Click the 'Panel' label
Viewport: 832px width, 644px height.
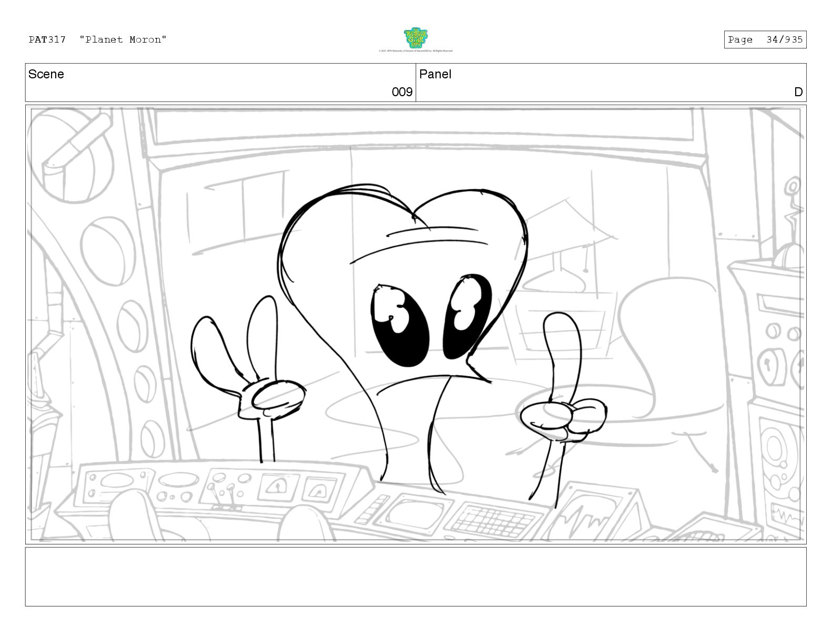tap(435, 74)
